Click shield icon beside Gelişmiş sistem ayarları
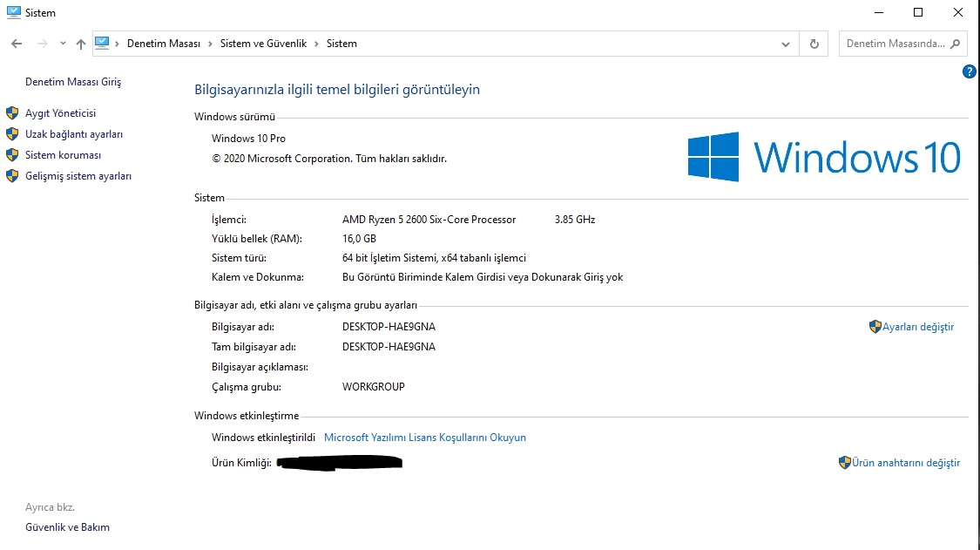This screenshot has height=550, width=980. click(x=12, y=176)
